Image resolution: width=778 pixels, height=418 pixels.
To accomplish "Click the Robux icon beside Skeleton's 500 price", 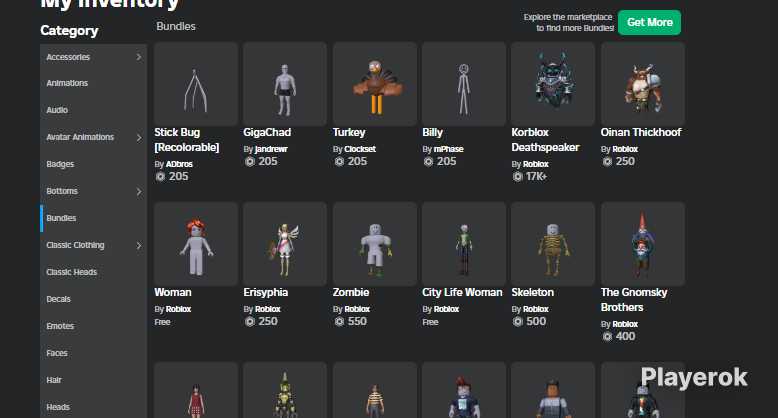I will click(x=518, y=321).
